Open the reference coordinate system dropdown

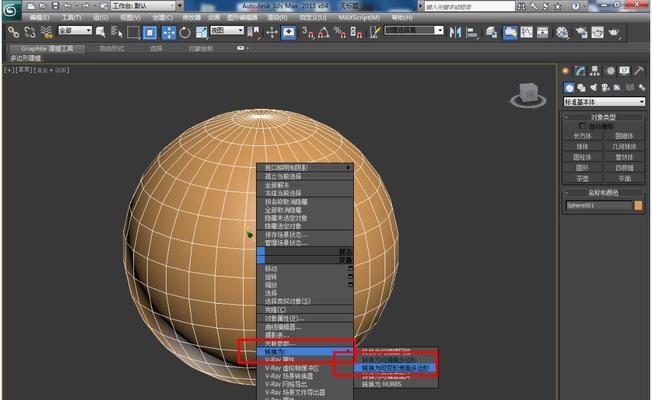[227, 30]
